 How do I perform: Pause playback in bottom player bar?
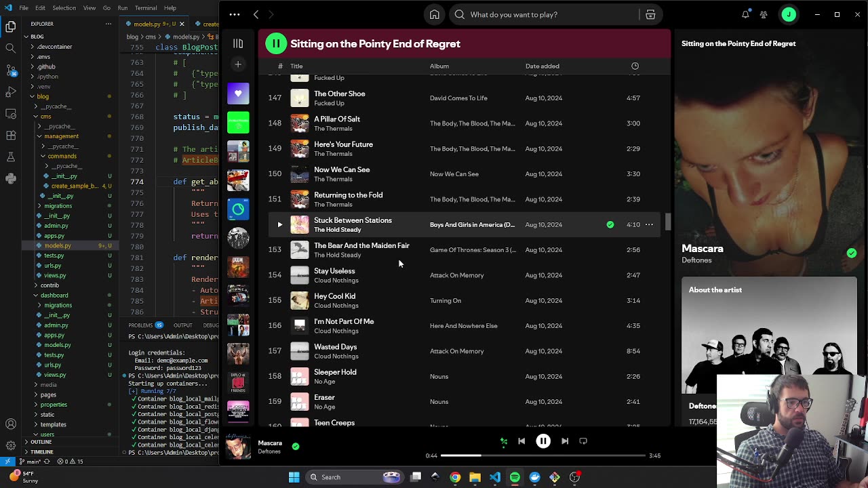(x=543, y=441)
